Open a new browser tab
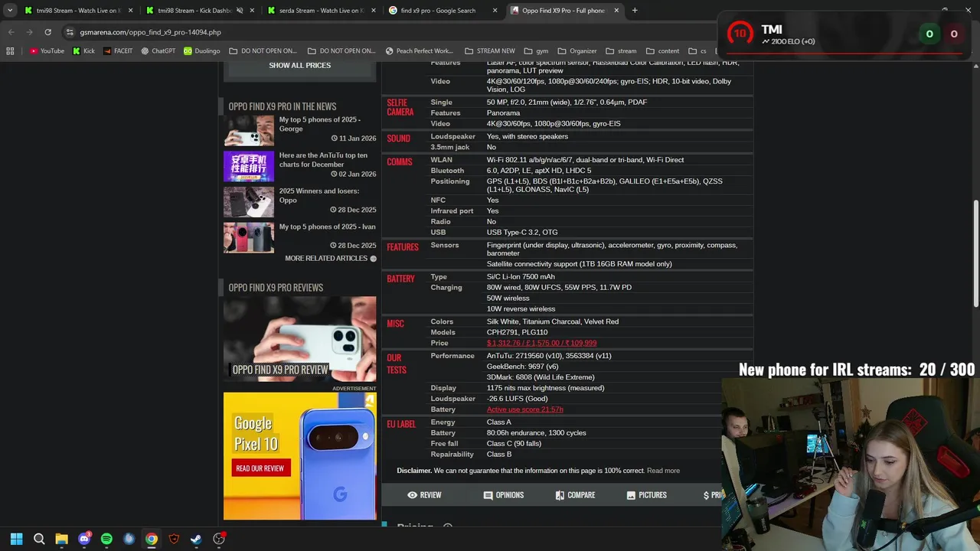The height and width of the screenshot is (551, 980). click(x=635, y=11)
